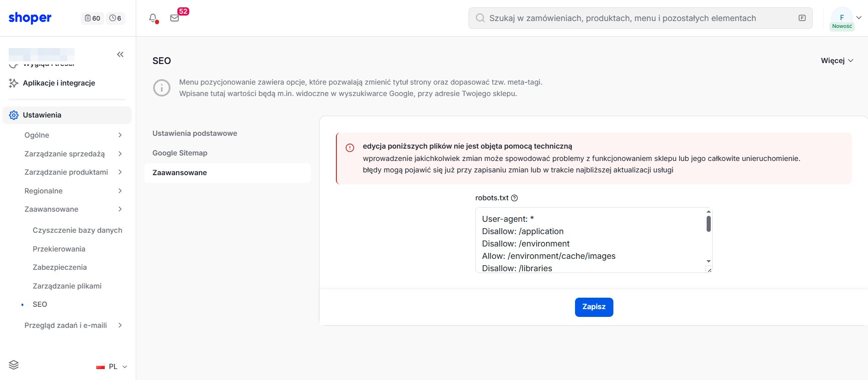This screenshot has width=868, height=380.
Task: Click the global search input field
Action: point(640,18)
